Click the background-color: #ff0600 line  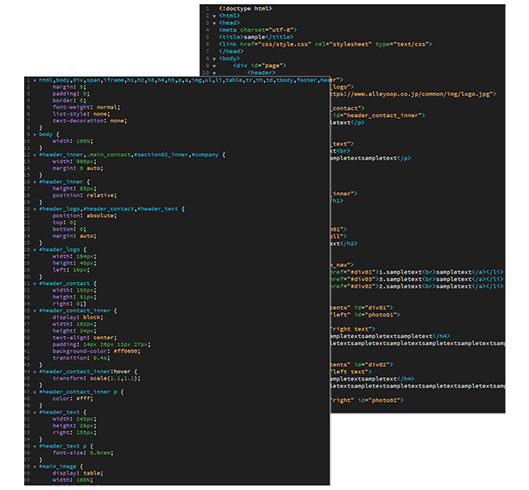coord(96,351)
